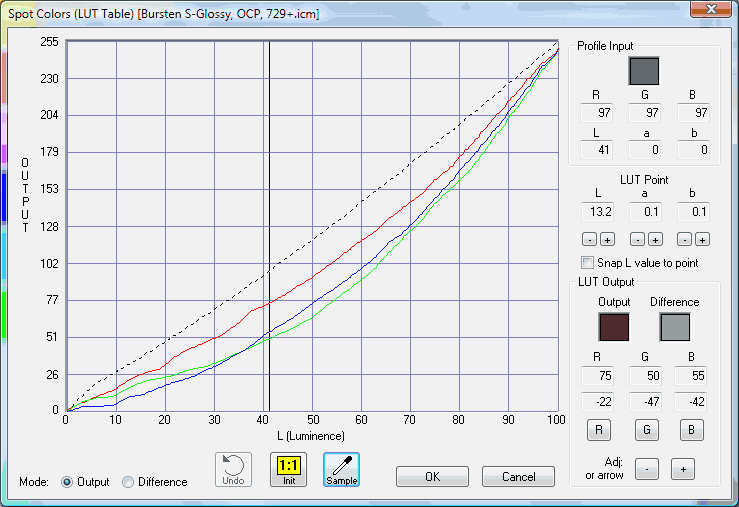This screenshot has width=739, height=507.
Task: Decrease LUT Point L value
Action: [589, 240]
